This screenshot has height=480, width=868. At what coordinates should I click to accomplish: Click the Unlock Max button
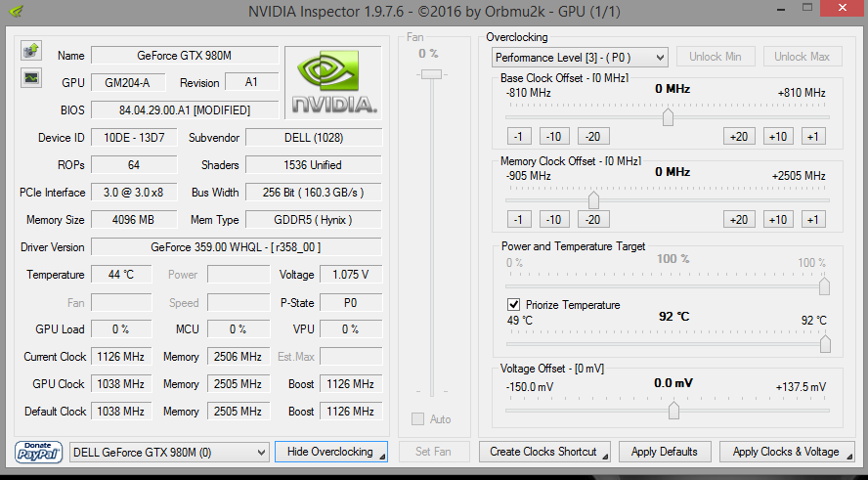(x=803, y=57)
